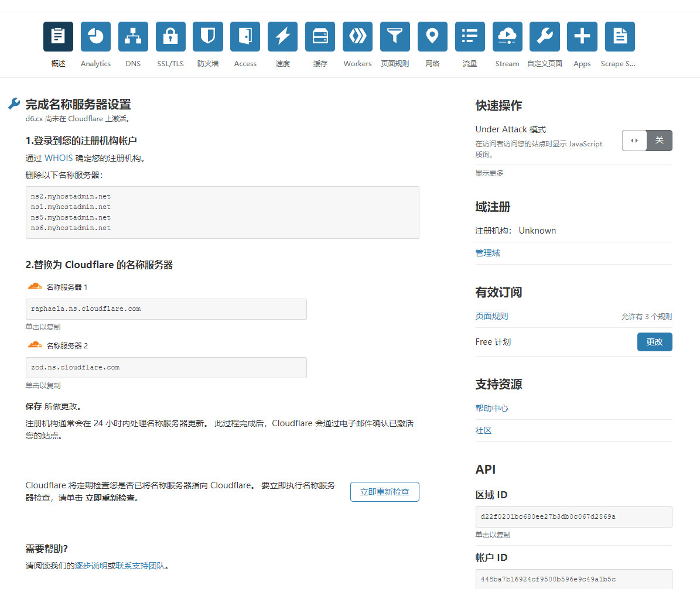Open the 帮助中心 link

click(x=491, y=408)
